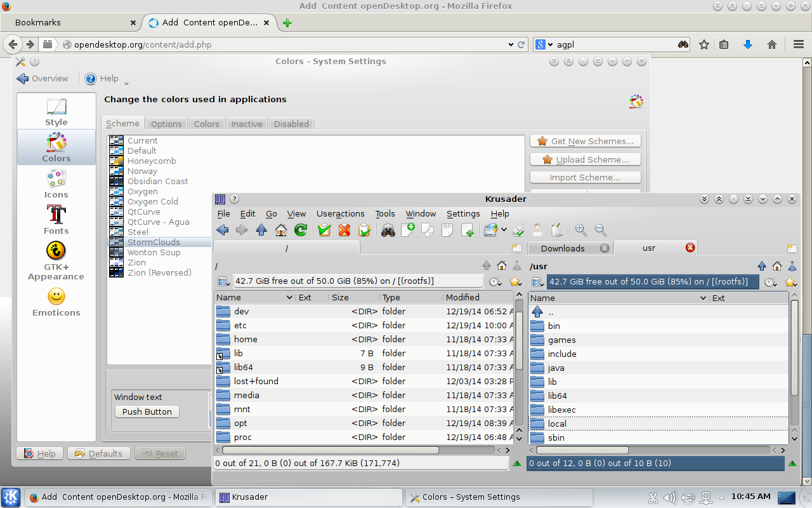Open the right panel's bookmarks star dropdown
Screen dimensions: 812x508
(x=791, y=282)
